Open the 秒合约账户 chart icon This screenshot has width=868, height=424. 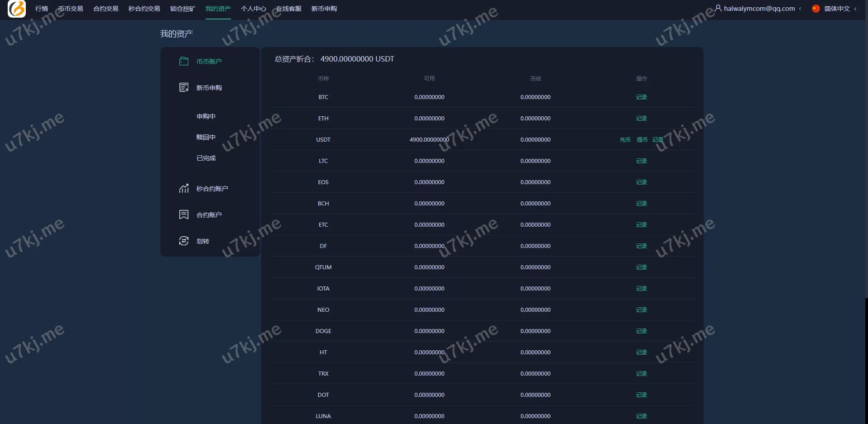[x=184, y=188]
